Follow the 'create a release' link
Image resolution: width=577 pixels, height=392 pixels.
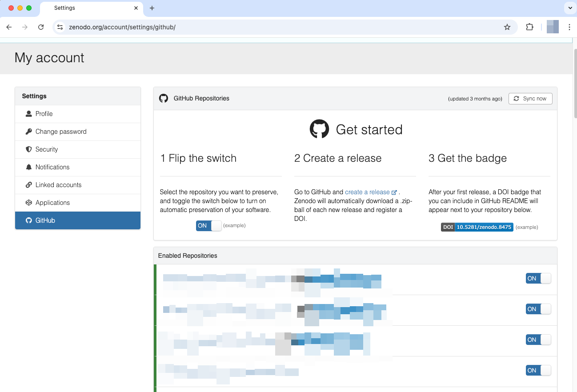367,192
